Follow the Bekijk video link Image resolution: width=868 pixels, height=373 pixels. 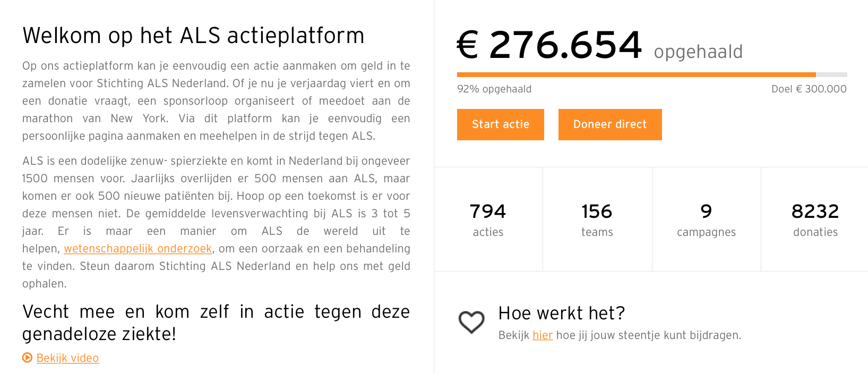[x=67, y=358]
